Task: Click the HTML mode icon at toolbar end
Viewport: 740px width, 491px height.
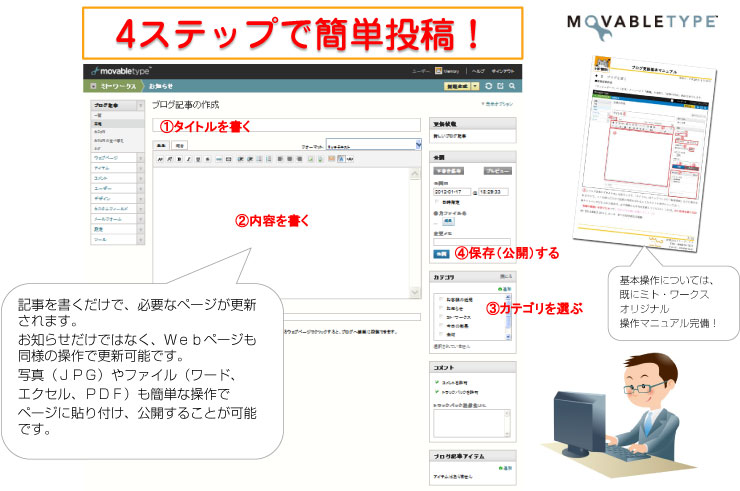Action: (x=350, y=159)
